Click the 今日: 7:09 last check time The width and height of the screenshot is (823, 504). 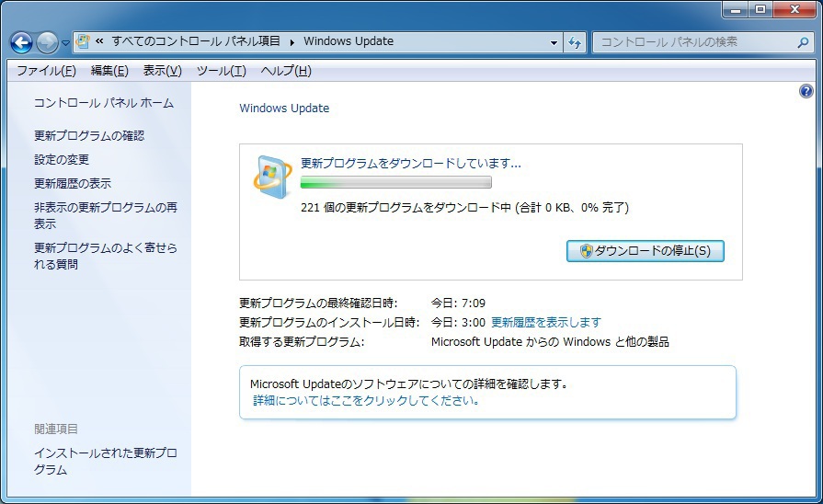point(458,303)
